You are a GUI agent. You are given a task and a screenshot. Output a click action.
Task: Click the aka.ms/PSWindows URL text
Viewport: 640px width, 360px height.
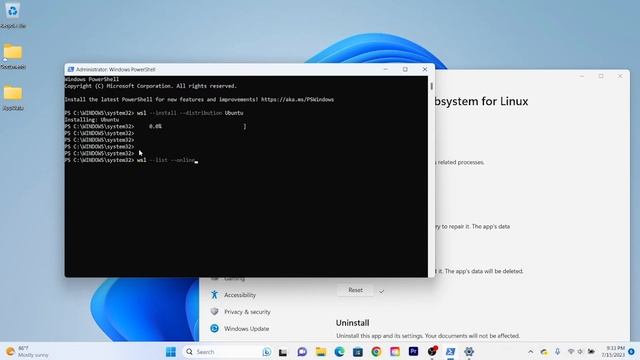coord(297,99)
